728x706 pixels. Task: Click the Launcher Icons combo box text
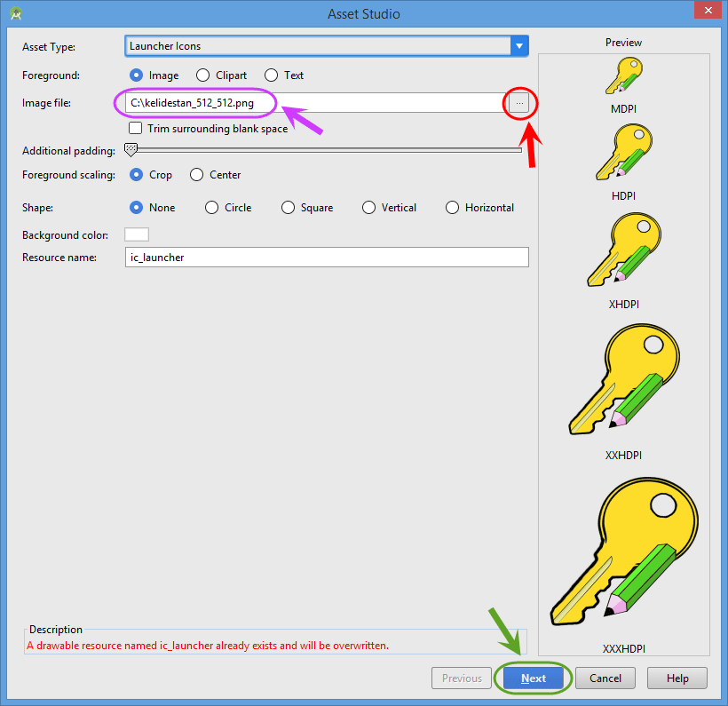165,46
